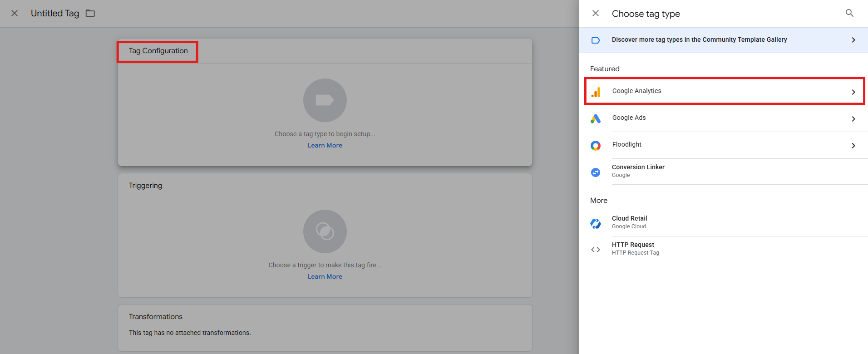Expand Google Analytics chevron arrow
868x354 pixels.
(853, 92)
